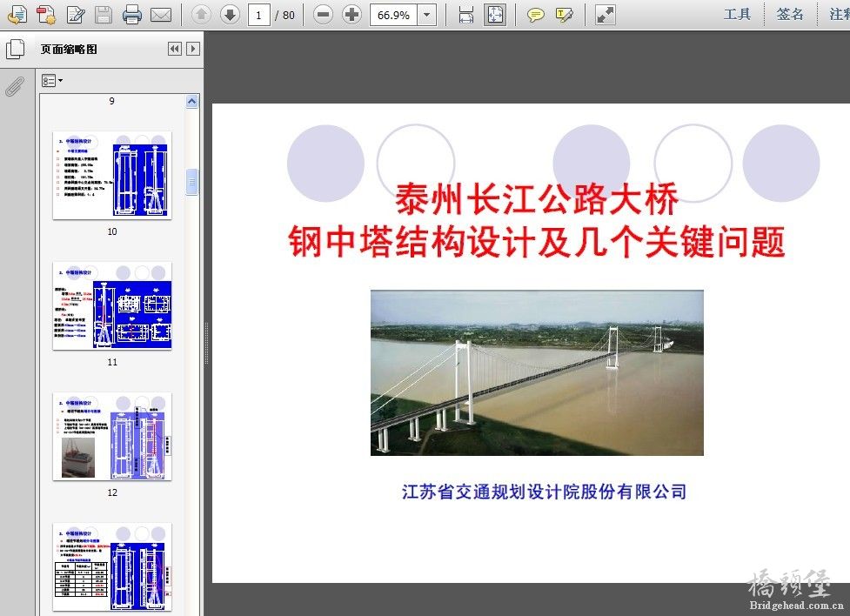
Task: Print the document using the printer icon
Action: 131,15
